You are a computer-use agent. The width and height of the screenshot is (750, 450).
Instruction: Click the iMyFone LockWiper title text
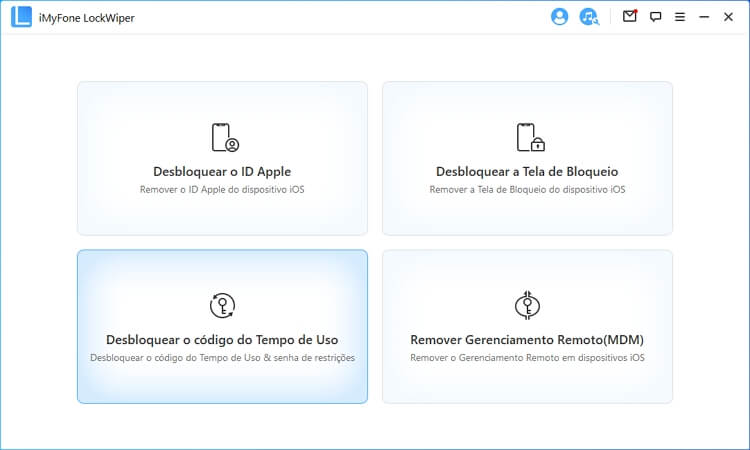pyautogui.click(x=87, y=18)
